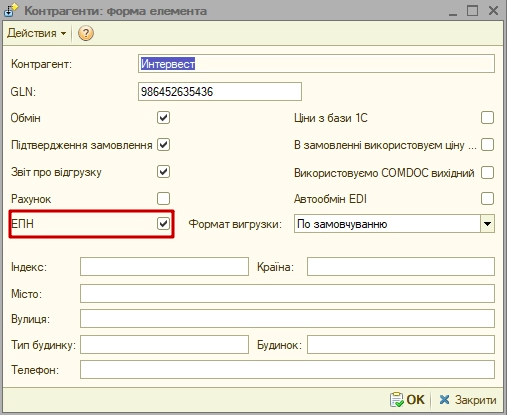This screenshot has width=507, height=415.
Task: Enable Ціни з бази 1С checkbox
Action: point(487,118)
